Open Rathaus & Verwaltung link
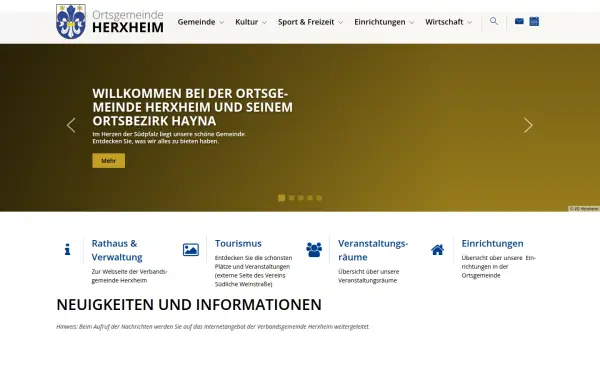600x375 pixels. 117,250
